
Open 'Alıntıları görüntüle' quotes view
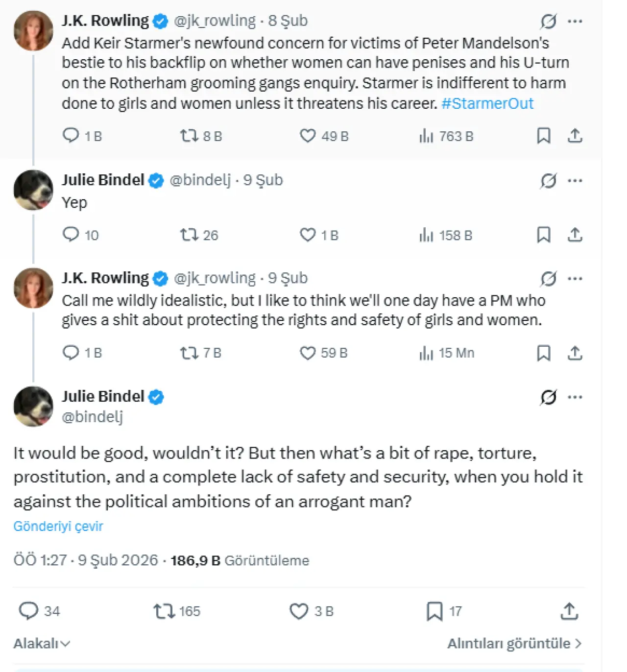click(514, 643)
